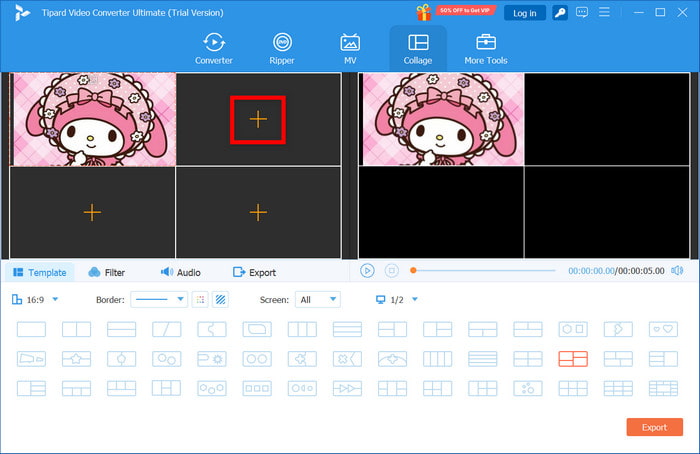Choose the two hearts template

coord(663,329)
